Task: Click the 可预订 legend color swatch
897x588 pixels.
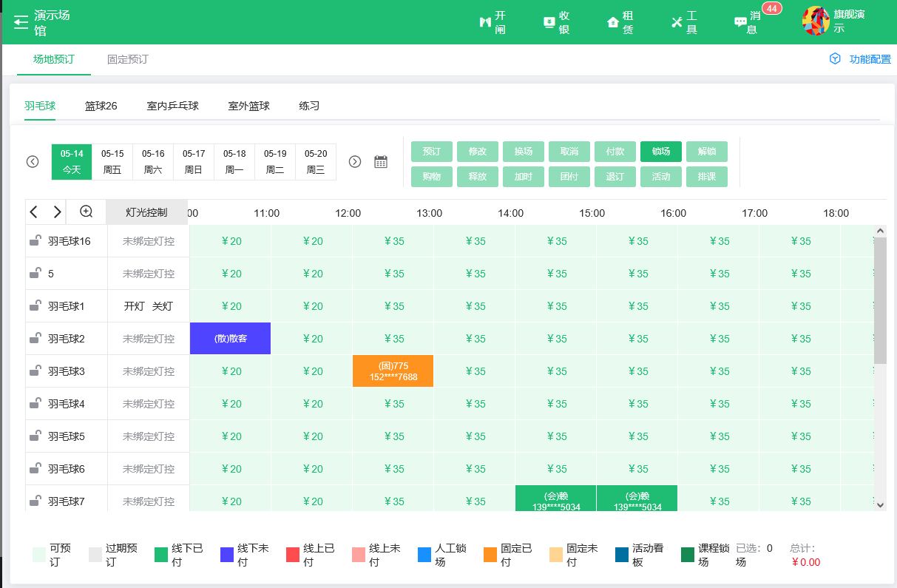Action: (39, 555)
